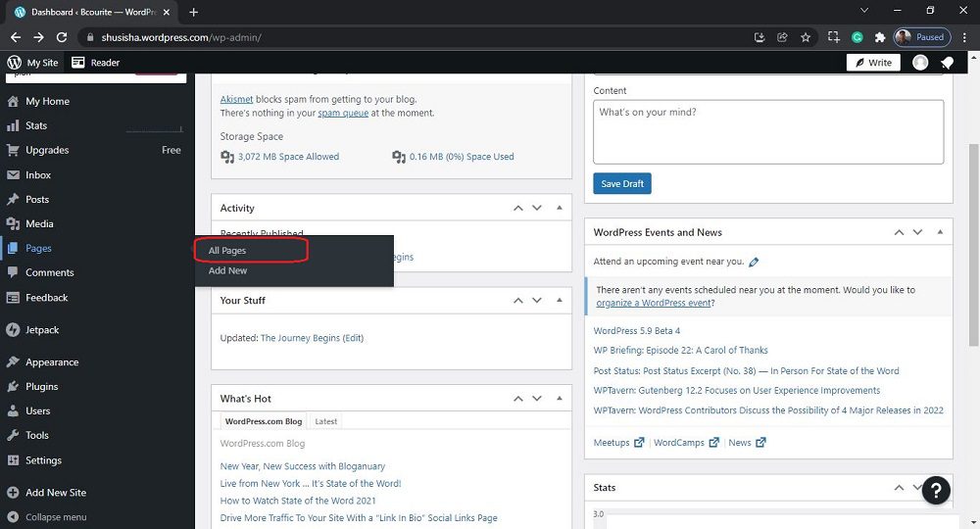The width and height of the screenshot is (980, 529).
Task: Select the Appearance brush icon
Action: 13,361
